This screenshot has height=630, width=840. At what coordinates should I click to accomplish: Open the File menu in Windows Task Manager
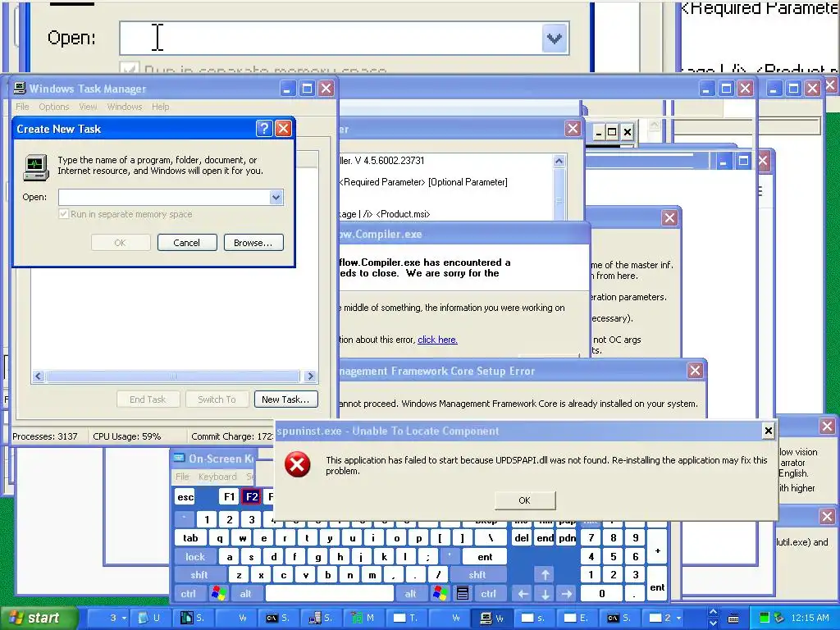pos(22,107)
